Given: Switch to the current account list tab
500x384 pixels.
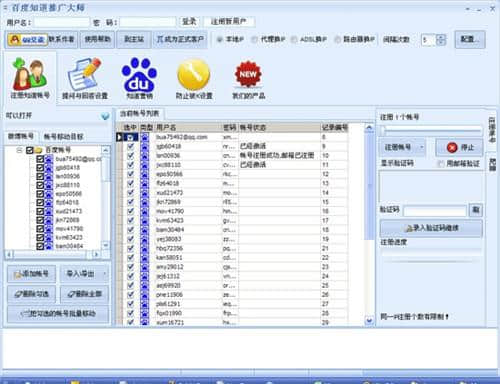Looking at the screenshot, I should [140, 114].
